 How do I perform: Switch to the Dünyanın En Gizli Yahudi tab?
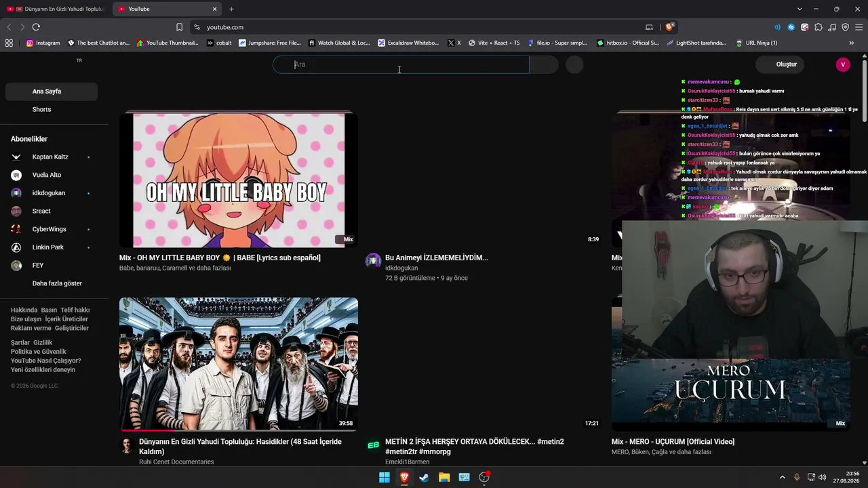(56, 9)
